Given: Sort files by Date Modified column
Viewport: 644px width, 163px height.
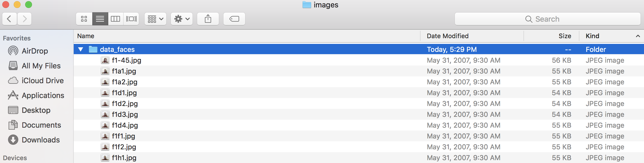Looking at the screenshot, I should tap(447, 36).
